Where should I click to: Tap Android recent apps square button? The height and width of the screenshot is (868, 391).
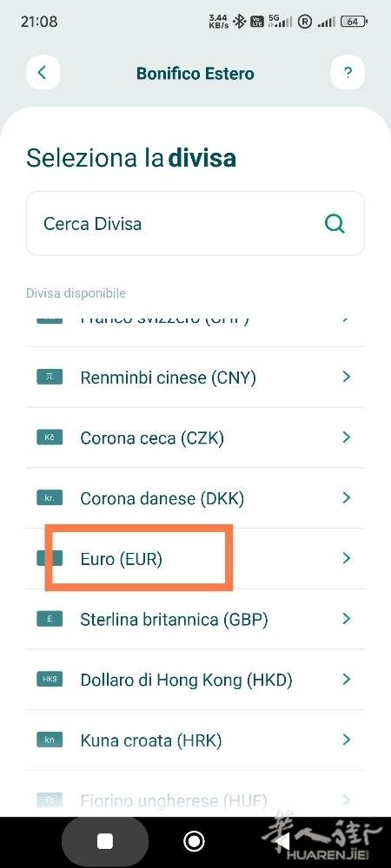[104, 841]
